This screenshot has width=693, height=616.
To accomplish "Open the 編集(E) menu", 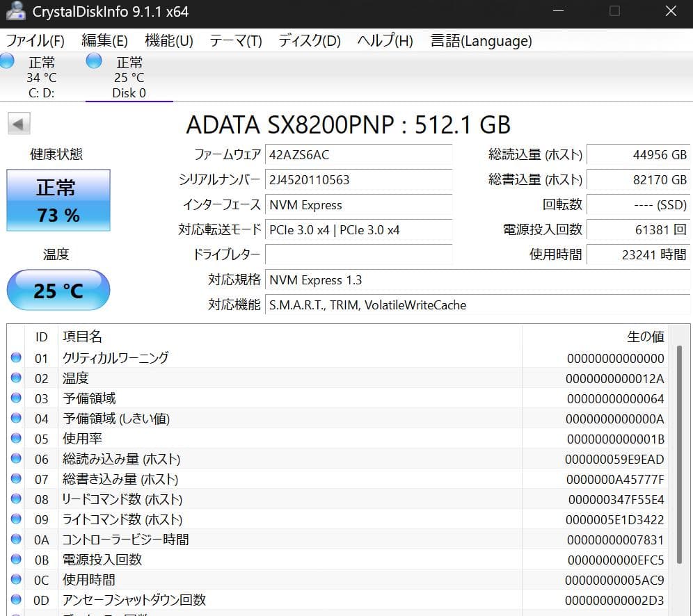I will 105,40.
